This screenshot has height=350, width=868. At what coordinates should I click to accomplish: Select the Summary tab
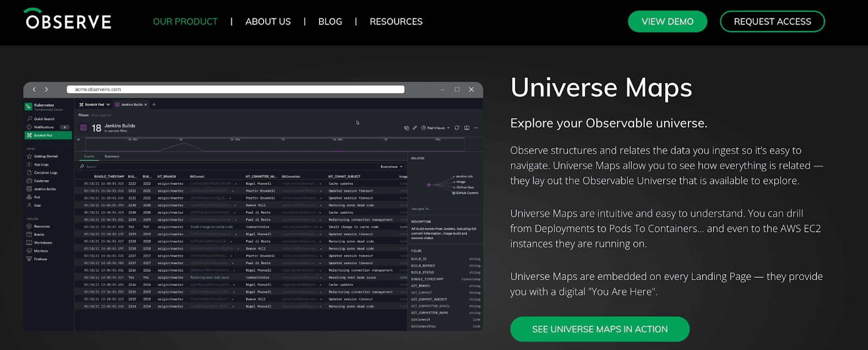(x=112, y=156)
